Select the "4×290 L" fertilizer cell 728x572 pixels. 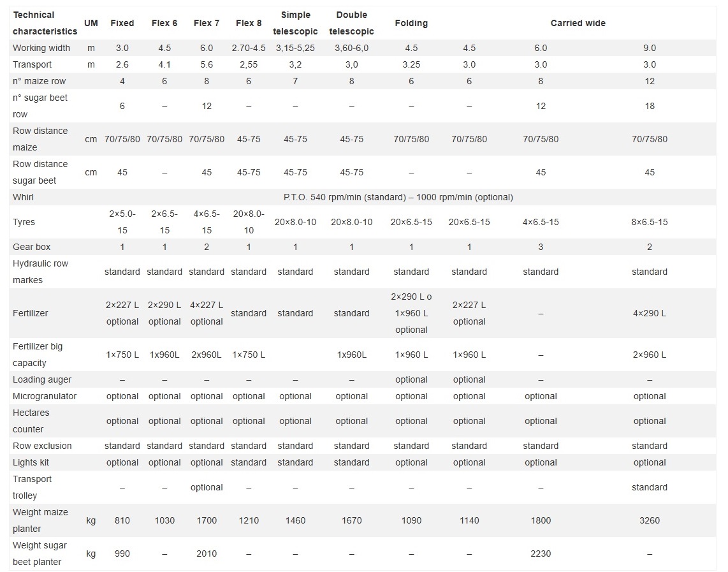pos(649,313)
